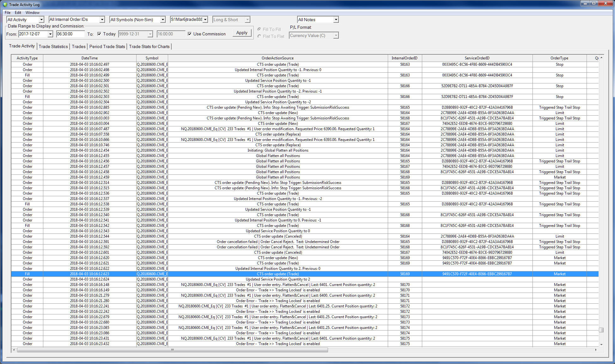Select the Trade Activity tab

click(22, 46)
